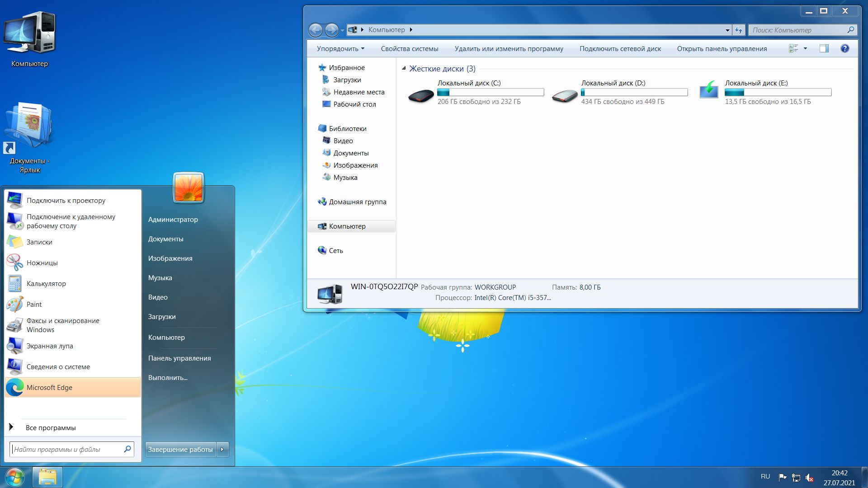Click the explorer help question mark icon
The width and height of the screenshot is (868, 488).
point(844,48)
